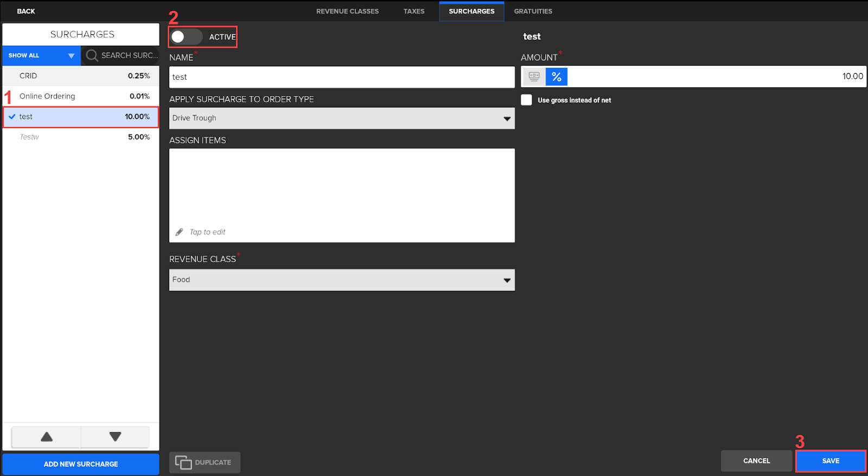
Task: Go to the Revenue Classes tab
Action: (347, 11)
